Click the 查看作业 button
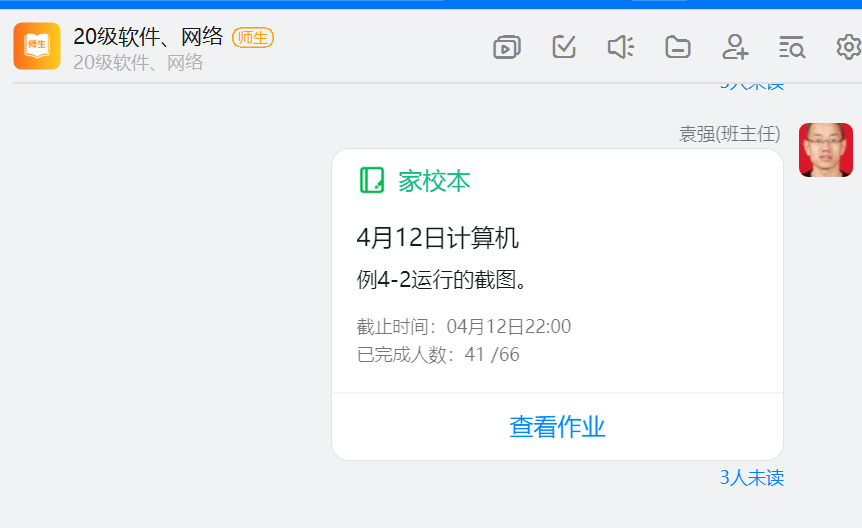Viewport: 862px width, 528px height. (557, 427)
